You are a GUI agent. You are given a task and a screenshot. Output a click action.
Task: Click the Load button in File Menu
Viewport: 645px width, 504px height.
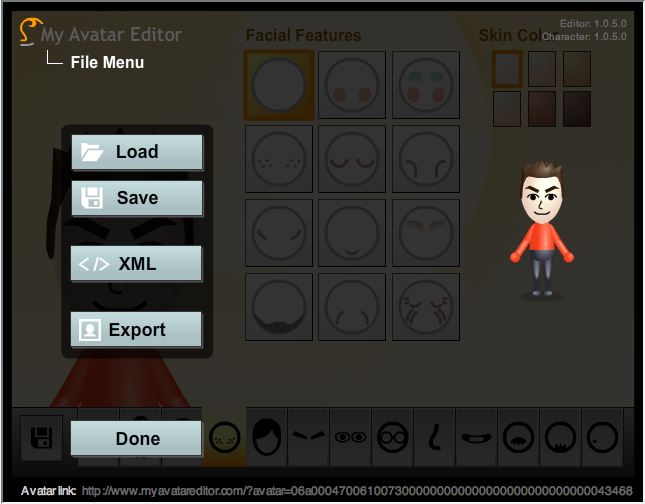pos(137,152)
